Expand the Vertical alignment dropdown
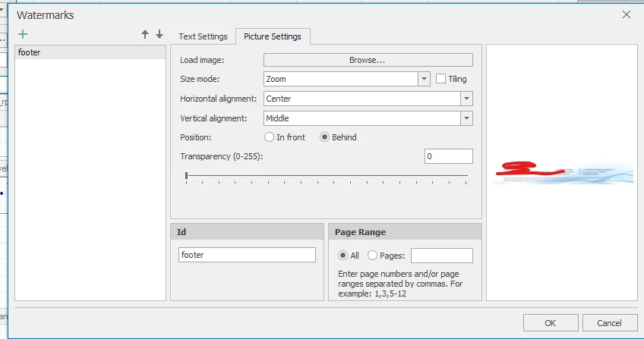The height and width of the screenshot is (339, 644). click(x=466, y=118)
